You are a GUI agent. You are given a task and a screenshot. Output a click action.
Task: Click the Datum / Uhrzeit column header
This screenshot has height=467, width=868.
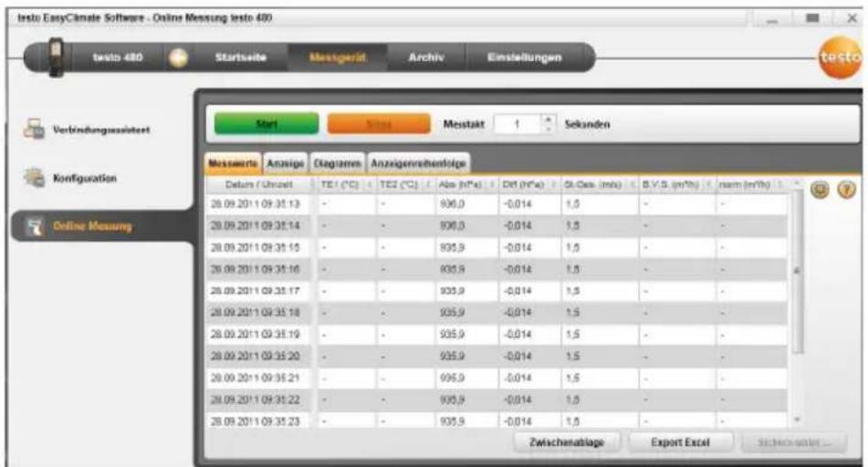pos(258,184)
